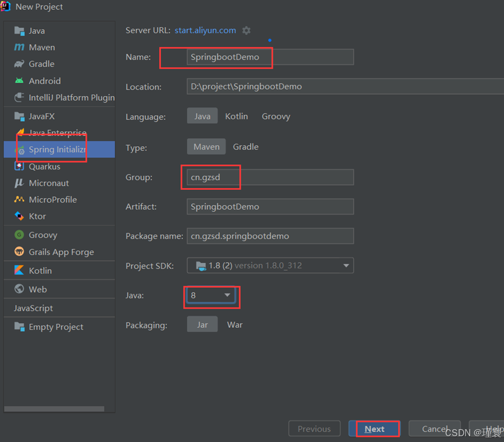
Task: Click the JavaFX folder icon
Action: click(x=19, y=116)
